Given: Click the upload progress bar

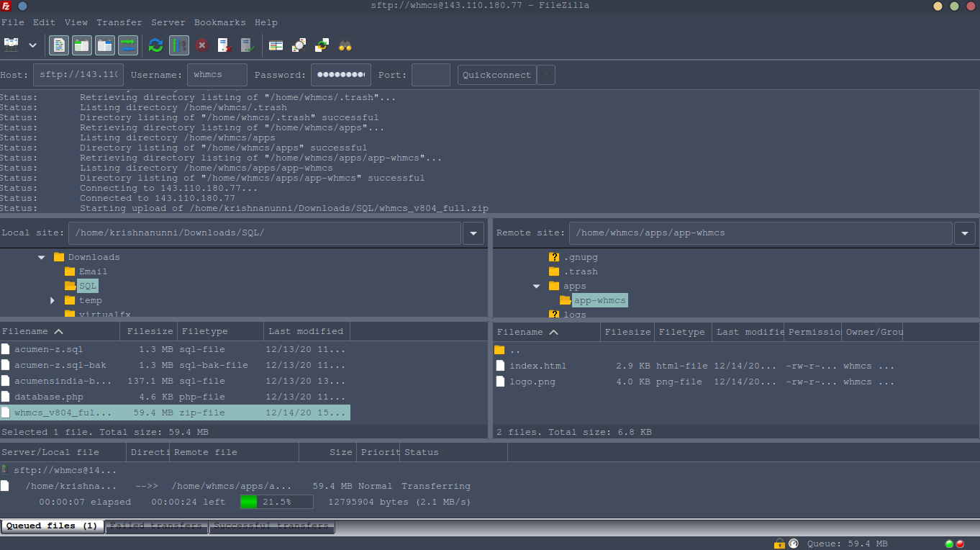Looking at the screenshot, I should tap(276, 502).
